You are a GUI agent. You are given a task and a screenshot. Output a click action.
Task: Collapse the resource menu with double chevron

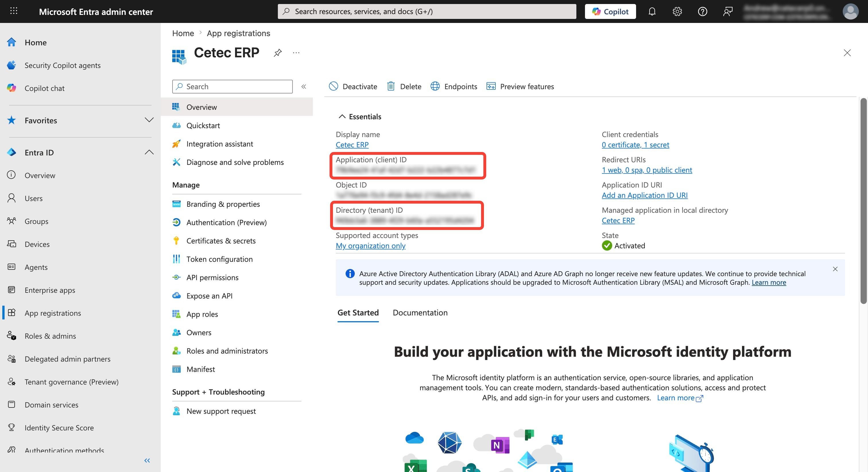tap(304, 87)
